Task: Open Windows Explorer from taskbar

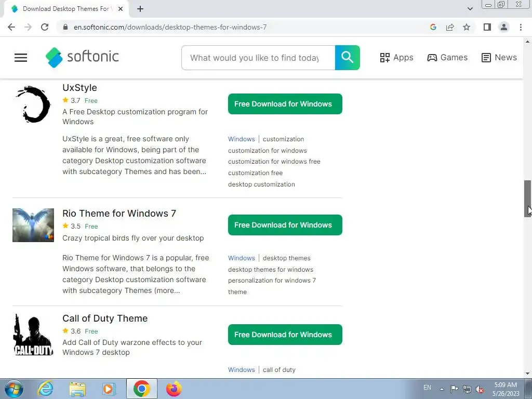Action: [77, 389]
